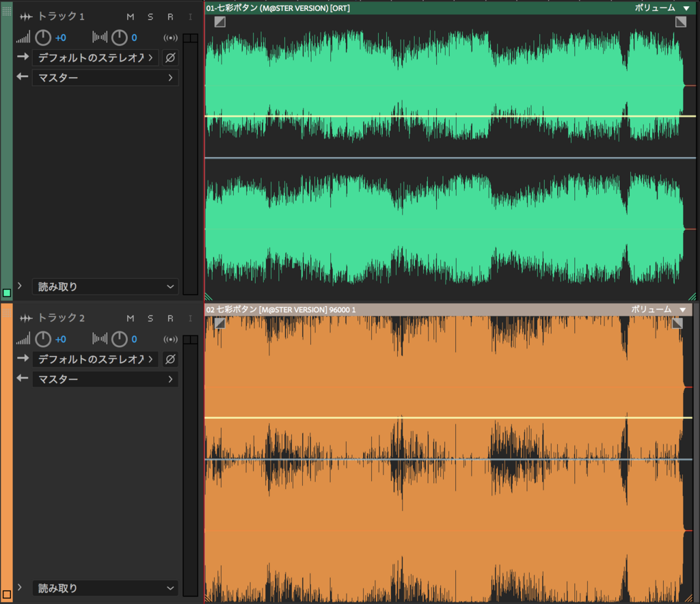Click the fade-in handle on the green clip
This screenshot has width=700, height=604.
click(220, 21)
